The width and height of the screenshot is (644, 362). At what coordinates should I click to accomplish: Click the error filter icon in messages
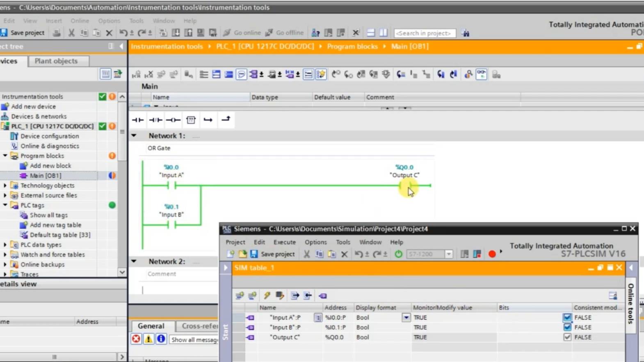point(136,339)
